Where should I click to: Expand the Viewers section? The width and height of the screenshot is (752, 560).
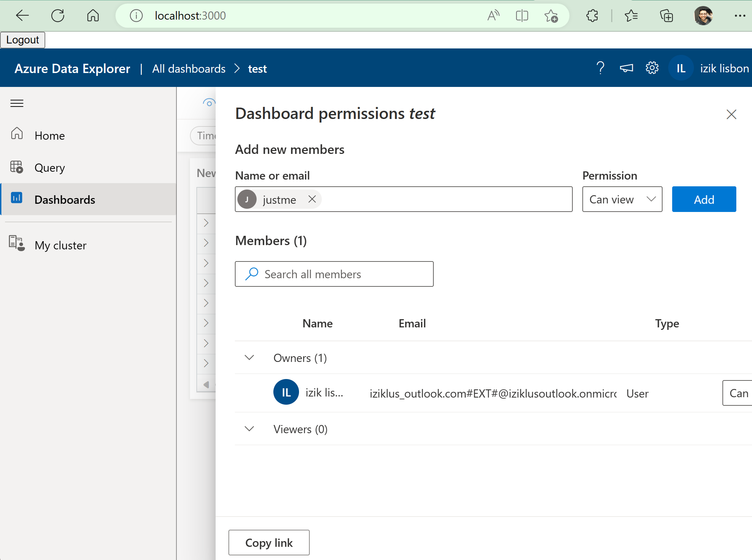coord(248,429)
